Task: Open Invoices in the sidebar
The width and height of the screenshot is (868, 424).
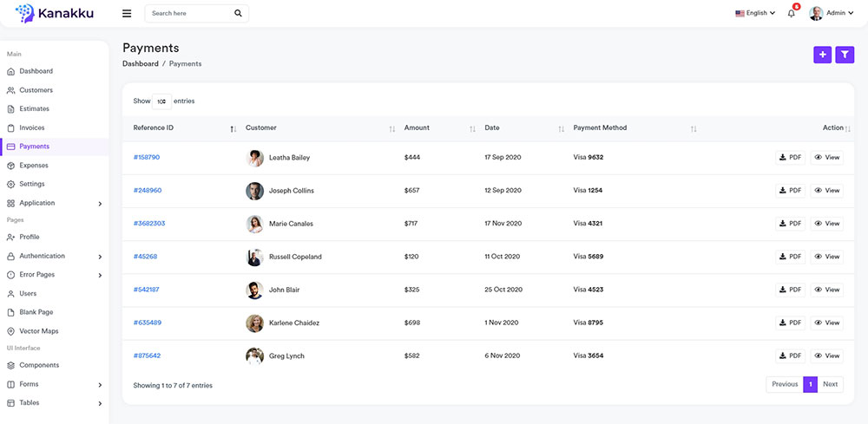Action: [32, 127]
